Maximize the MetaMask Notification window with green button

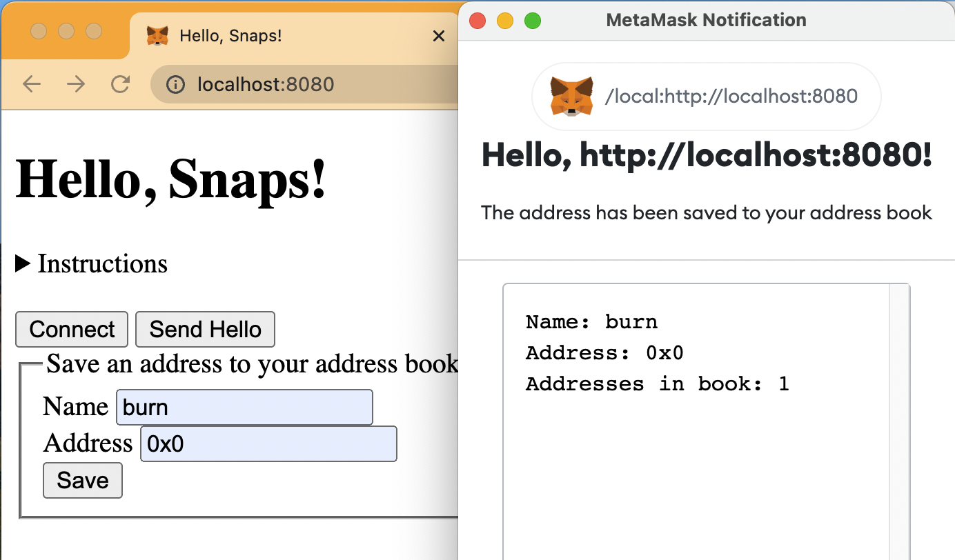533,21
